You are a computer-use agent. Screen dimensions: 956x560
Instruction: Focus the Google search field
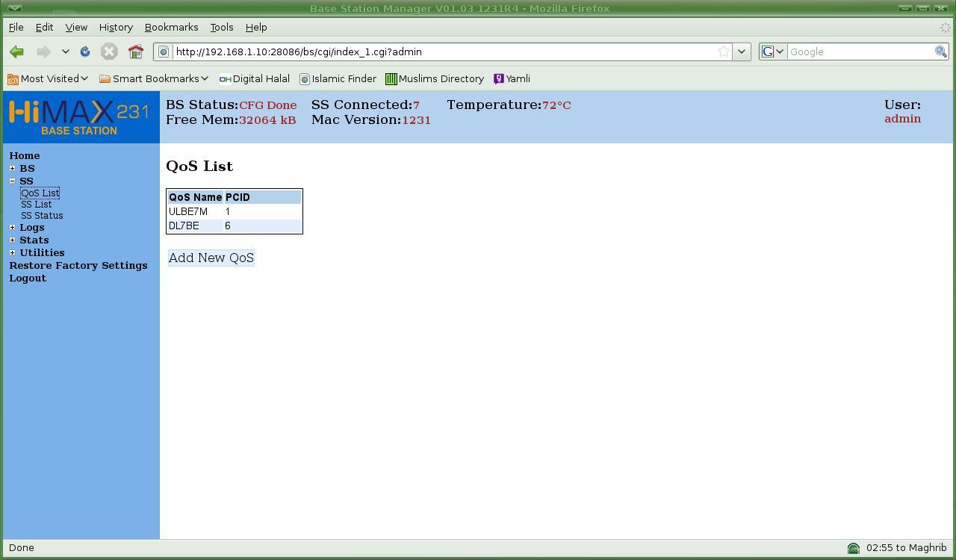click(x=860, y=52)
